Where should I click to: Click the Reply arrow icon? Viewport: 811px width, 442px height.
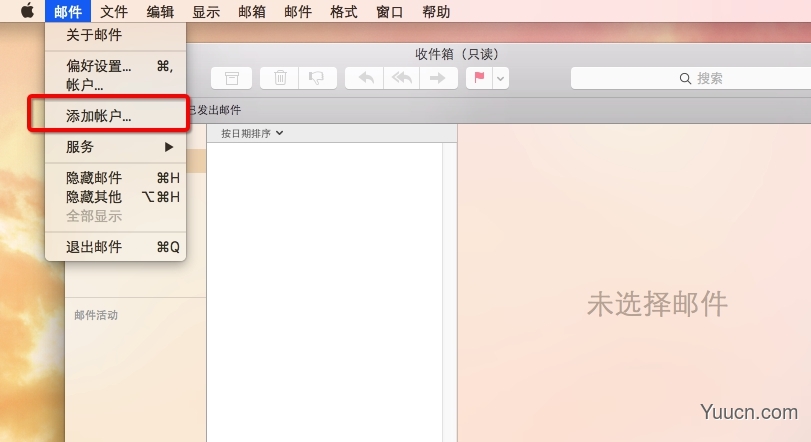(x=365, y=78)
